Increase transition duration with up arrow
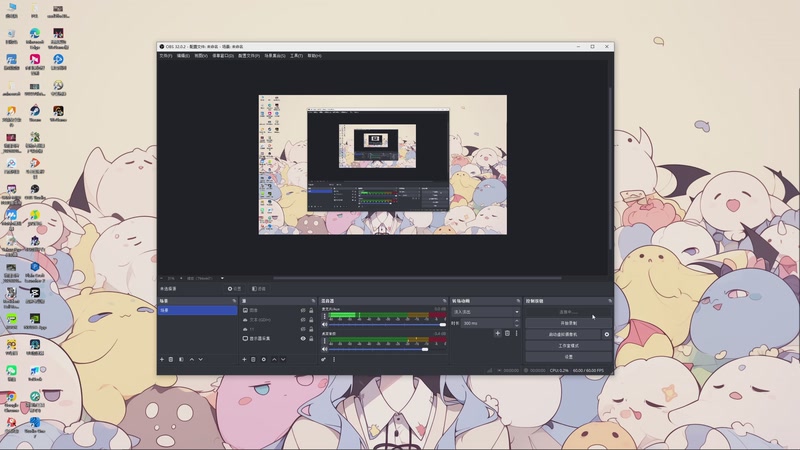This screenshot has height=450, width=800. [517, 321]
